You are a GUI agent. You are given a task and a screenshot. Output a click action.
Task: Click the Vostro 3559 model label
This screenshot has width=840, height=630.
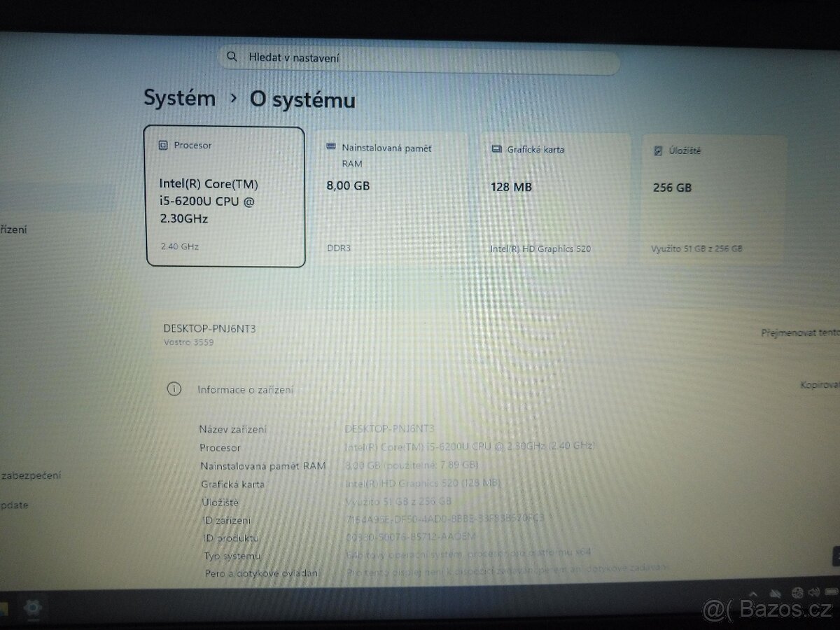188,342
